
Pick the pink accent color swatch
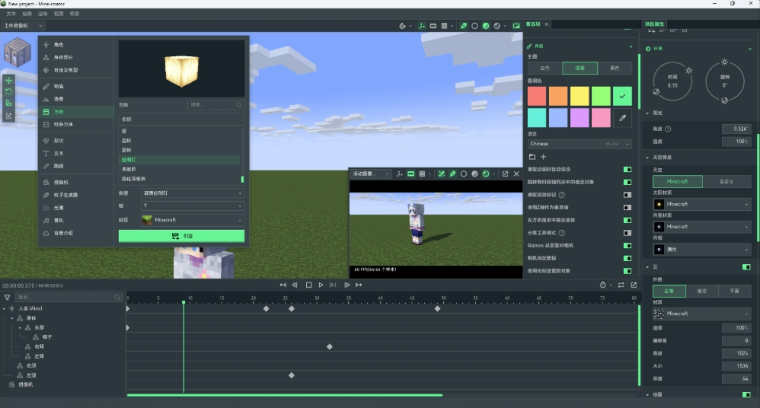pyautogui.click(x=601, y=118)
